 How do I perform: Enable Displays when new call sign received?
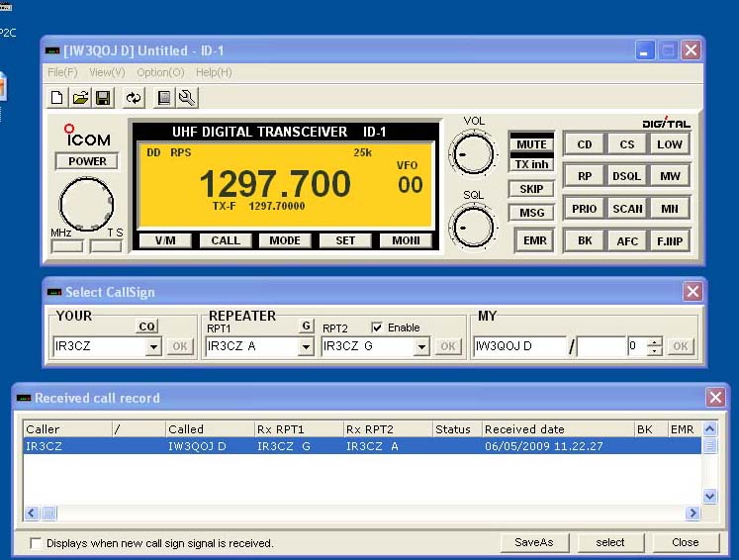(x=36, y=543)
